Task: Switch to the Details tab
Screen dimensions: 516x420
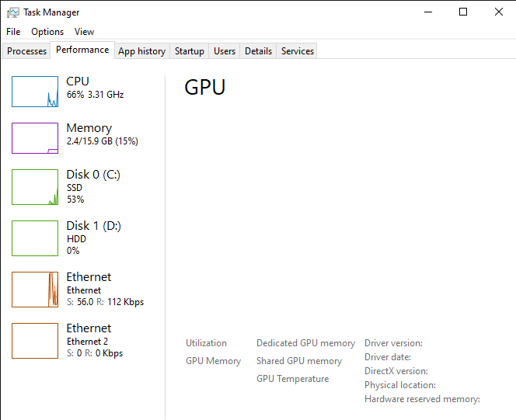Action: 258,51
